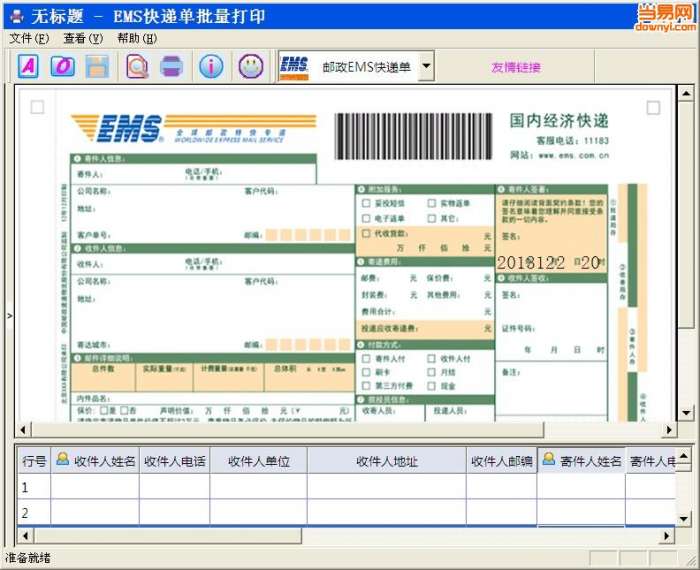Click the Open file 'O' folder icon
Image resolution: width=700 pixels, height=570 pixels.
click(62, 66)
